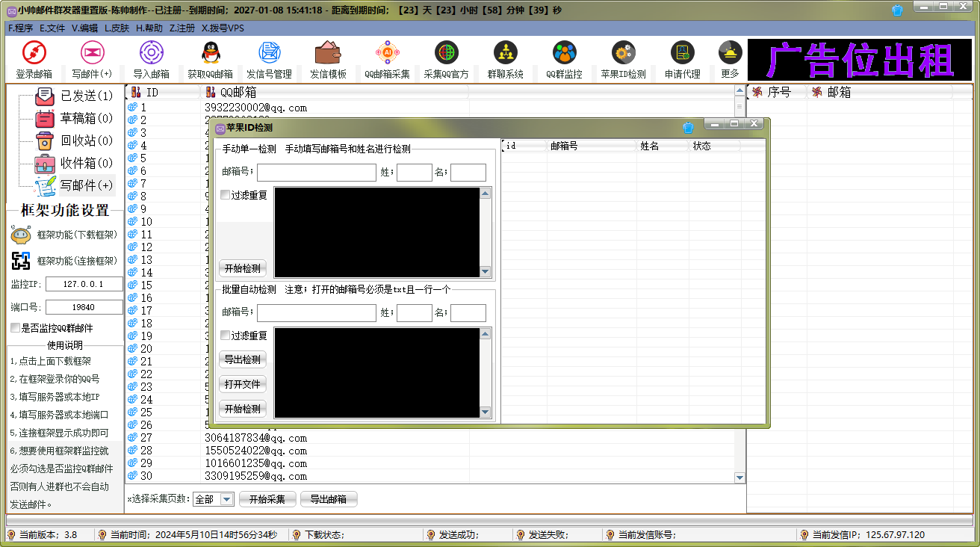The width and height of the screenshot is (980, 547).
Task: Click the manual detection 名 input field
Action: click(x=468, y=173)
